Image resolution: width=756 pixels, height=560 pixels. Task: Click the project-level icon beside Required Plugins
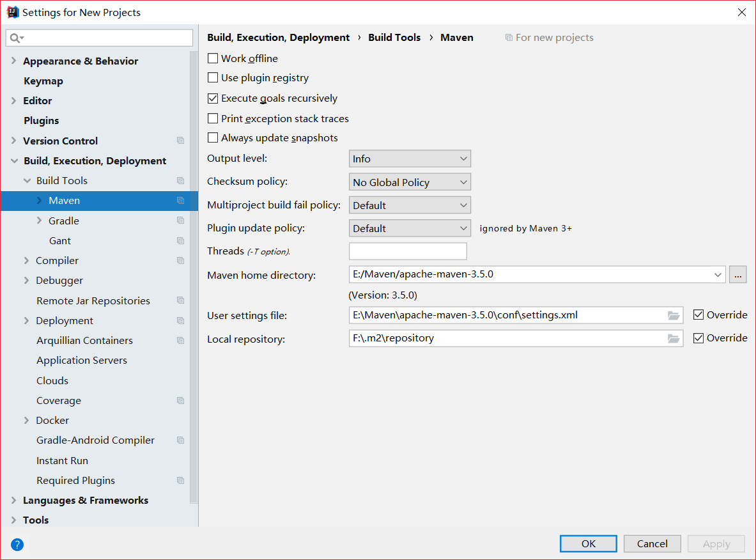(x=181, y=481)
